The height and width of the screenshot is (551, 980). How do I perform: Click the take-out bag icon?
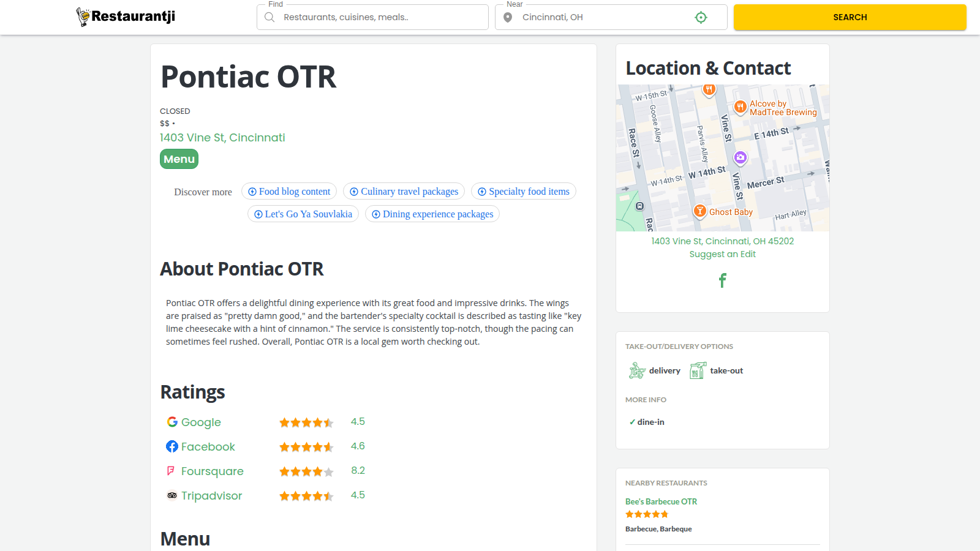pyautogui.click(x=697, y=370)
